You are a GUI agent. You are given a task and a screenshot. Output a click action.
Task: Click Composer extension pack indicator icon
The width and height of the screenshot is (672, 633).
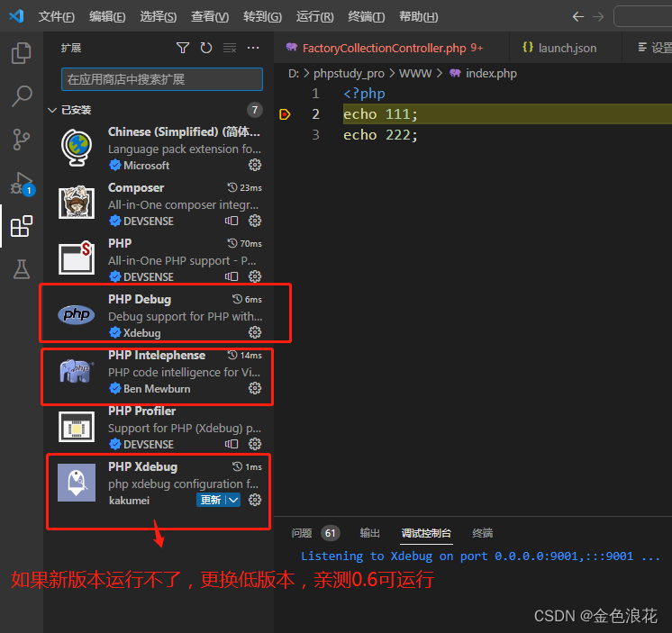pyautogui.click(x=232, y=221)
